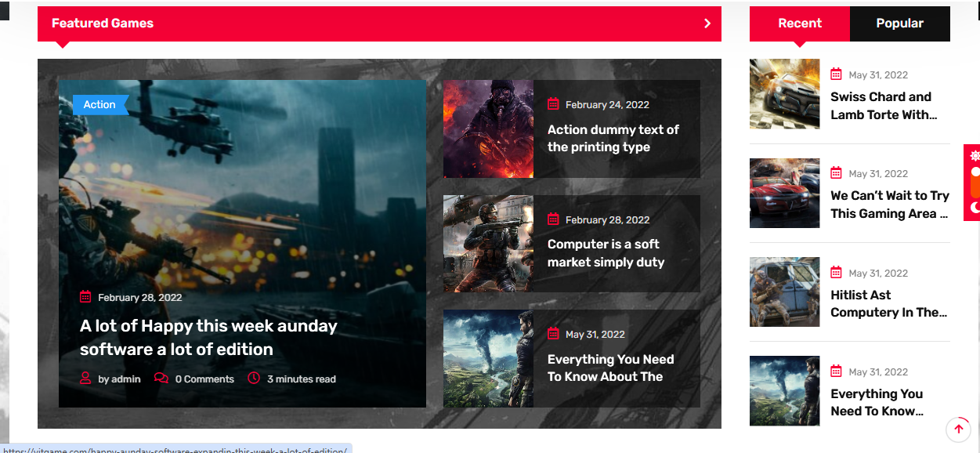980x453 pixels.
Task: Click the blue Action category tag
Action: point(99,104)
